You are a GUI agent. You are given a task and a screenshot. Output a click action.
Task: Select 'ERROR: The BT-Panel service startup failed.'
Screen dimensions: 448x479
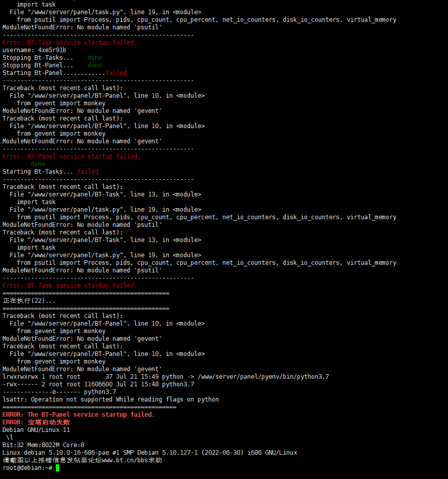(79, 415)
